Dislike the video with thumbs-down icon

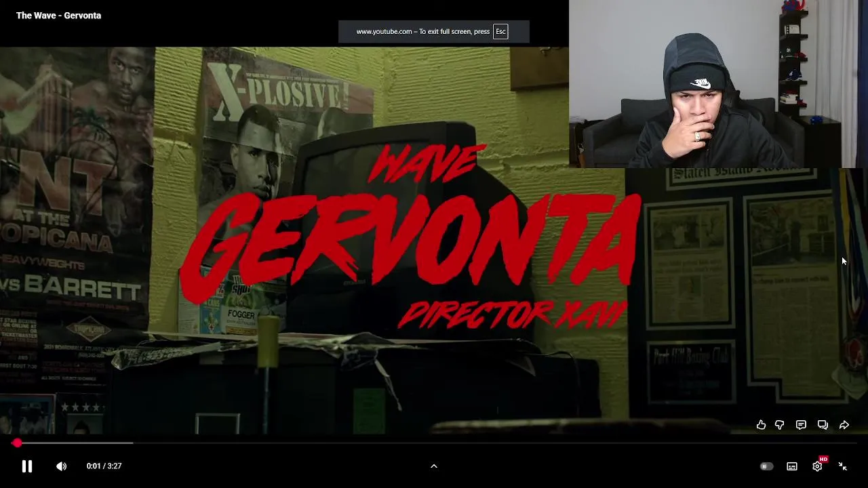click(780, 425)
